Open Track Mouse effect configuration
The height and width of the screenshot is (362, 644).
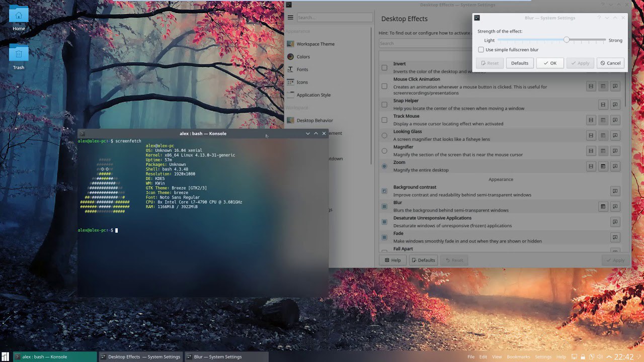click(x=603, y=120)
